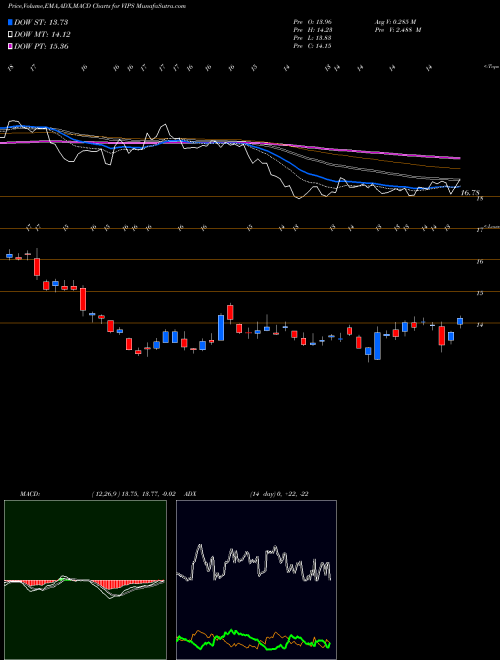Click the magenta DOW PT legend swatch

pyautogui.click(x=10, y=46)
